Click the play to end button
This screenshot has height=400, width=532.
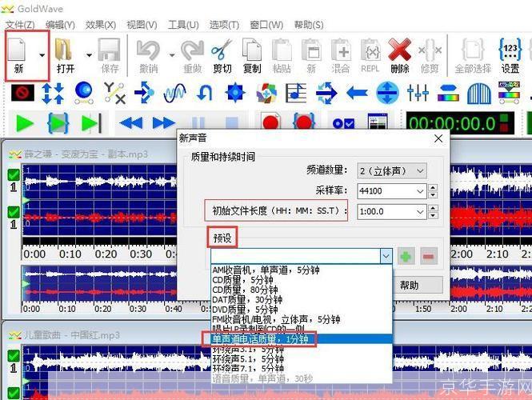pos(92,123)
